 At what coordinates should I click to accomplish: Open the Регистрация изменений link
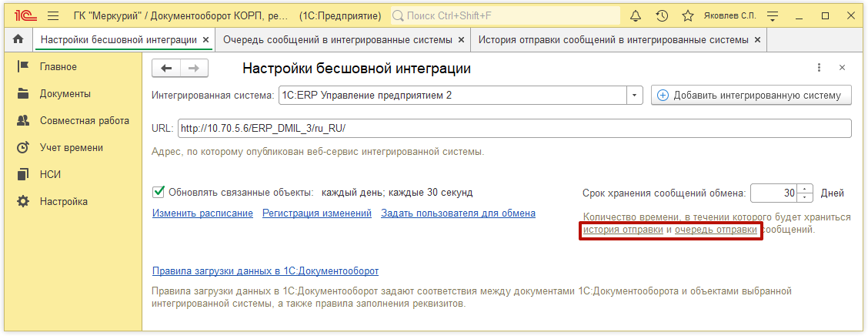316,213
